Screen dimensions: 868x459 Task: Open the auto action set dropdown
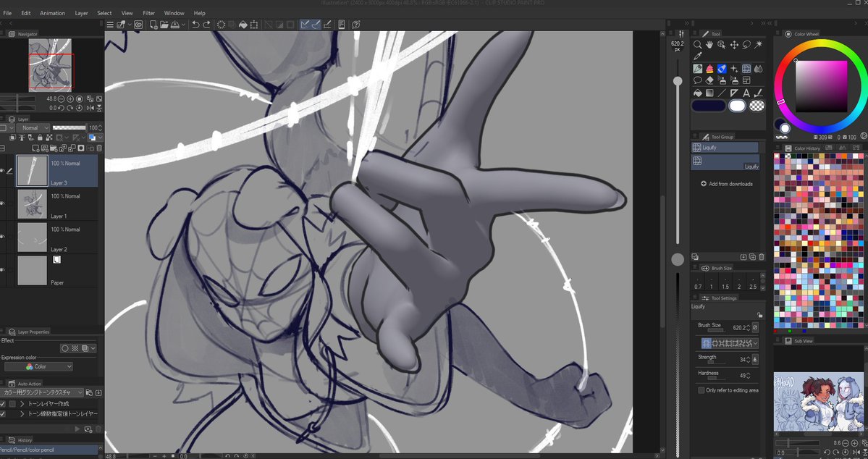point(42,392)
